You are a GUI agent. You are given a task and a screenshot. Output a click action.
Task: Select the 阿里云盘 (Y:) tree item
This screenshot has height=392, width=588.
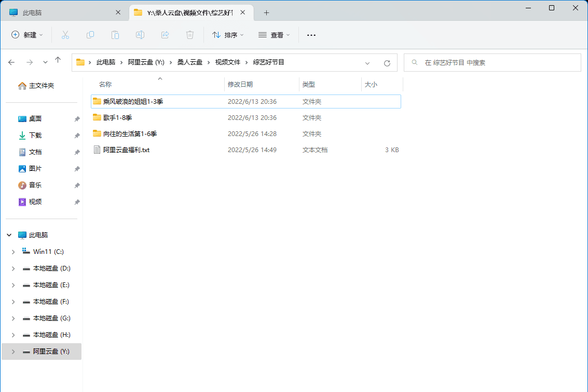pos(42,352)
